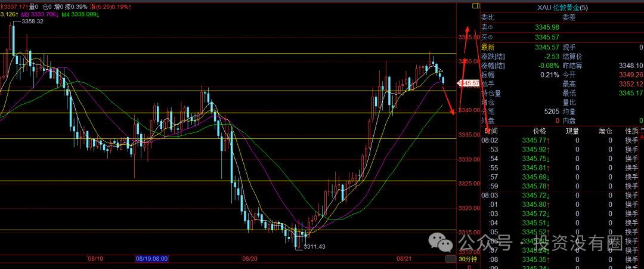This screenshot has height=269, width=644.
Task: Click the 最新 label in the quote panel
Action: pos(488,47)
